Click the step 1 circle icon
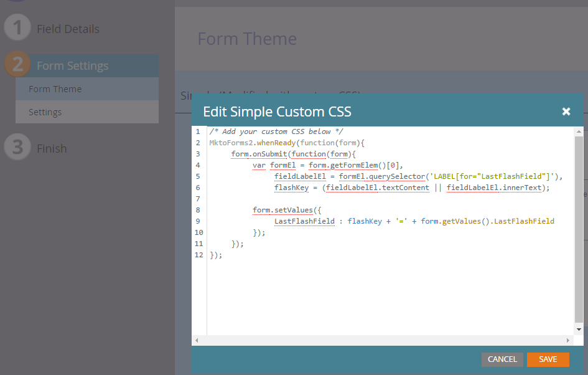 coord(18,29)
